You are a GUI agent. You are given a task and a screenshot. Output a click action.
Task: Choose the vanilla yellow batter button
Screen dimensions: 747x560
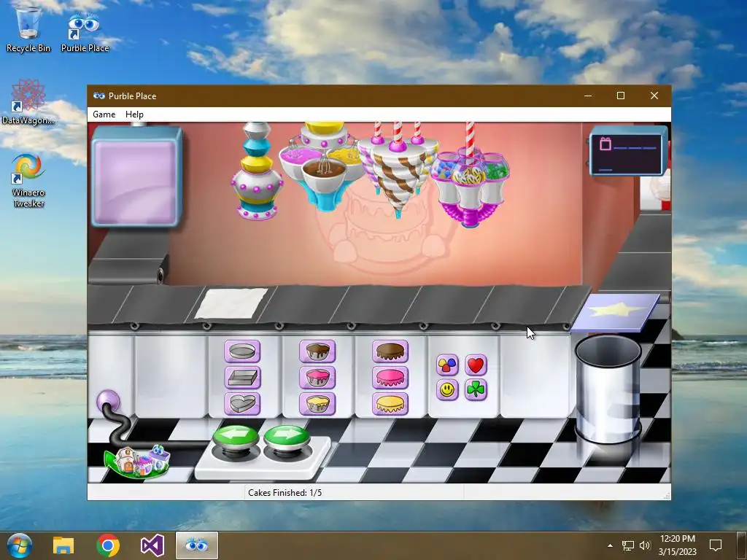[x=318, y=403]
